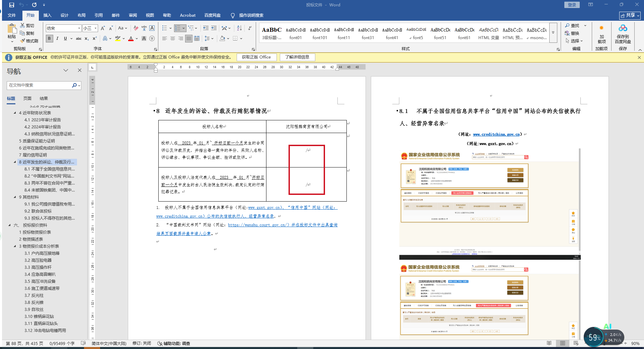Close the navigation pane
The height and width of the screenshot is (349, 644).
80,70
